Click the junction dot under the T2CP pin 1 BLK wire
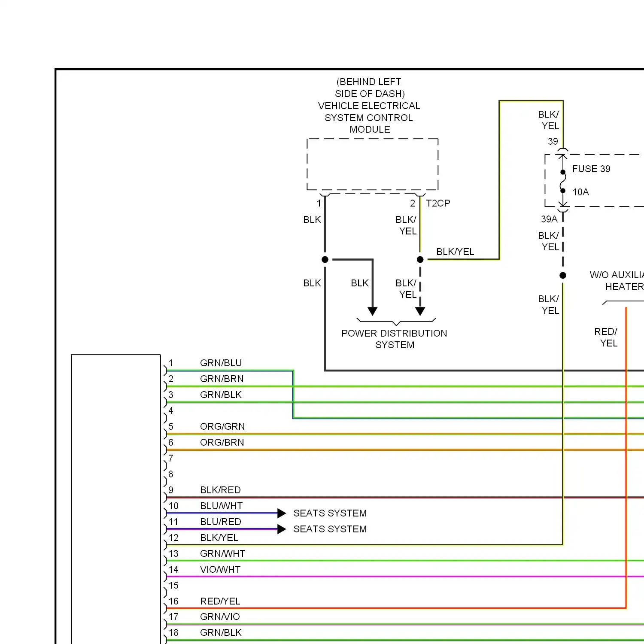 point(325,259)
